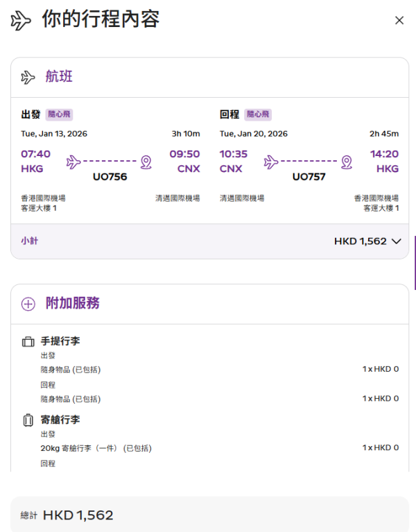Click the suitcase icon beside 寄艙行李
The image size is (416, 532).
[x=28, y=420]
